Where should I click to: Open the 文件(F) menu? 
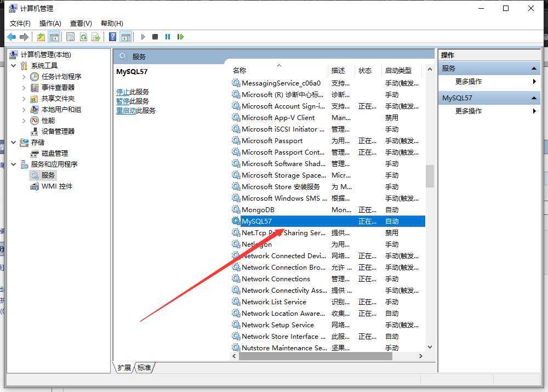[x=20, y=24]
